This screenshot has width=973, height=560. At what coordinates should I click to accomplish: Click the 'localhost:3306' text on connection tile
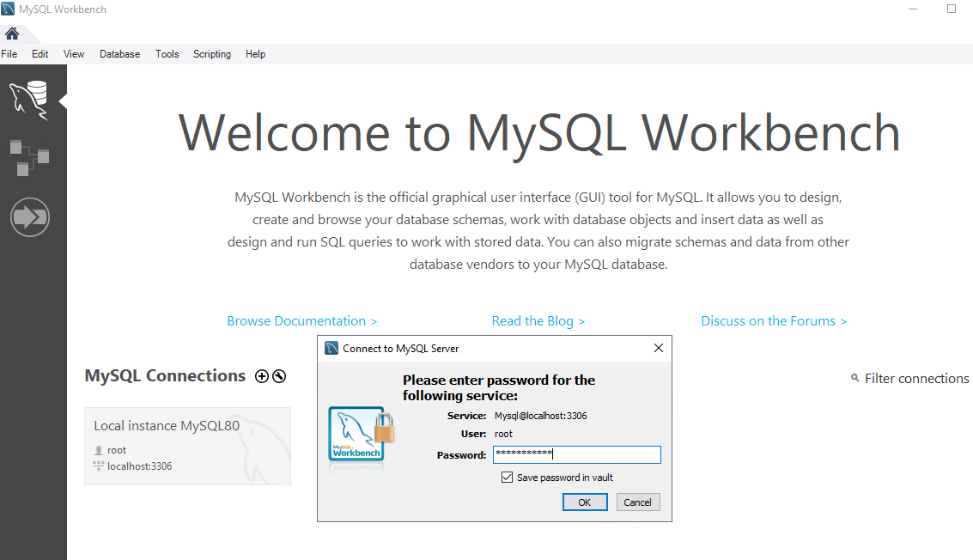[x=140, y=466]
